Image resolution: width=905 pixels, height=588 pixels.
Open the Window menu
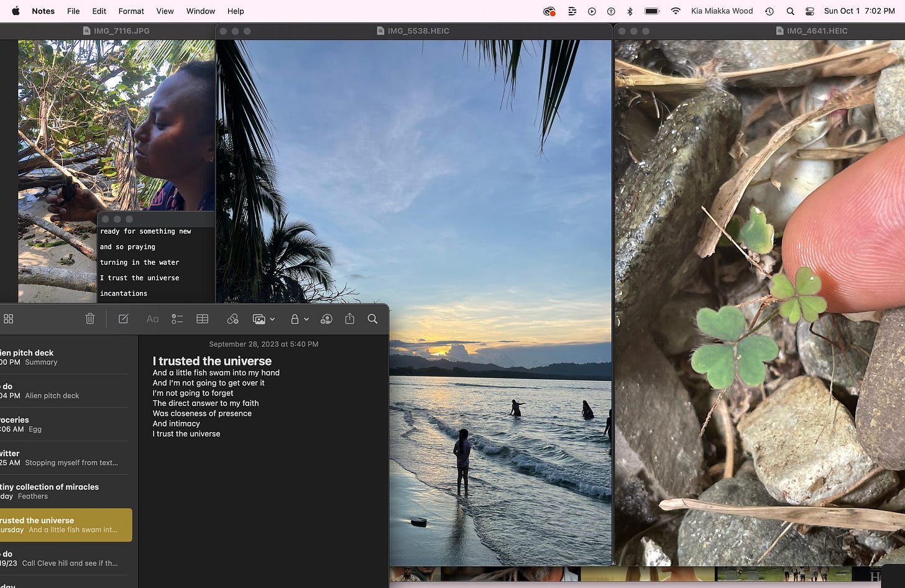coord(201,11)
